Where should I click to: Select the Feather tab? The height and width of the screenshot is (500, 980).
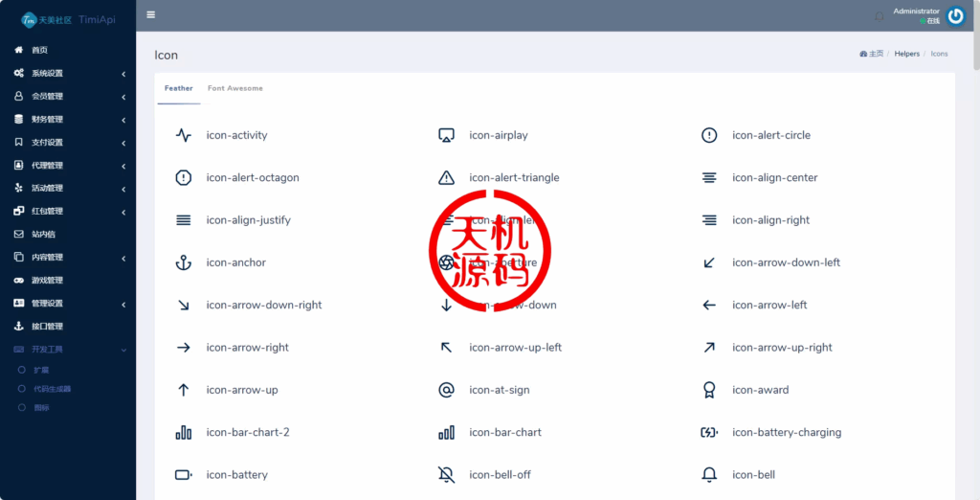click(178, 88)
